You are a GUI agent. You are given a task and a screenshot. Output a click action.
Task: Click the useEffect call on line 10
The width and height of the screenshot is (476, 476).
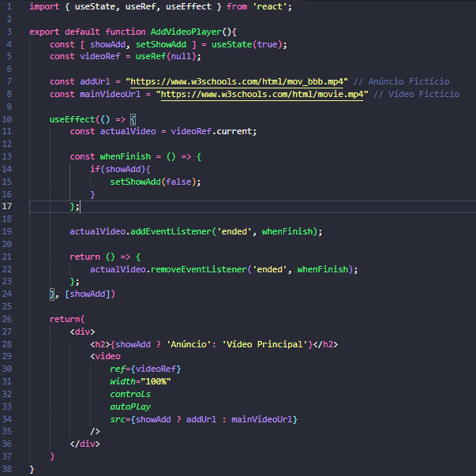[73, 119]
